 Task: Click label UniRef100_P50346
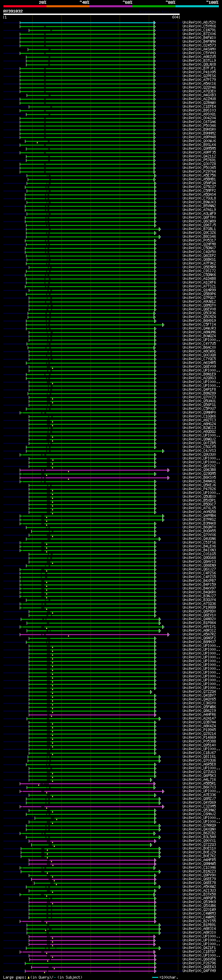click(x=199, y=125)
